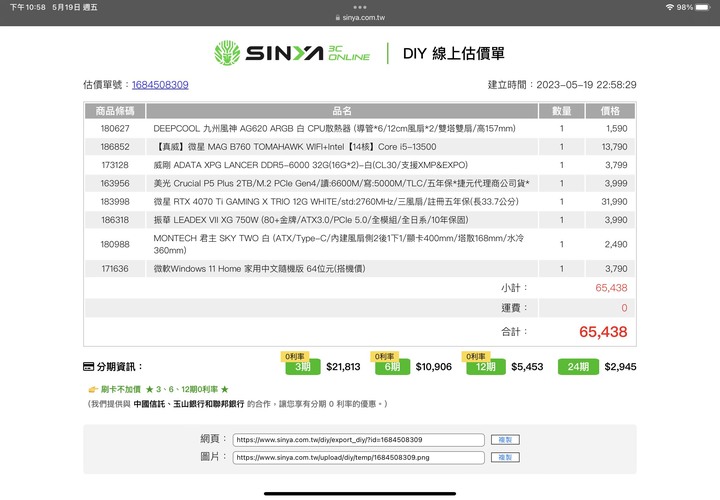The height and width of the screenshot is (500, 720).
Task: Select the MONTECH SKY TWO case row
Action: (x=360, y=244)
